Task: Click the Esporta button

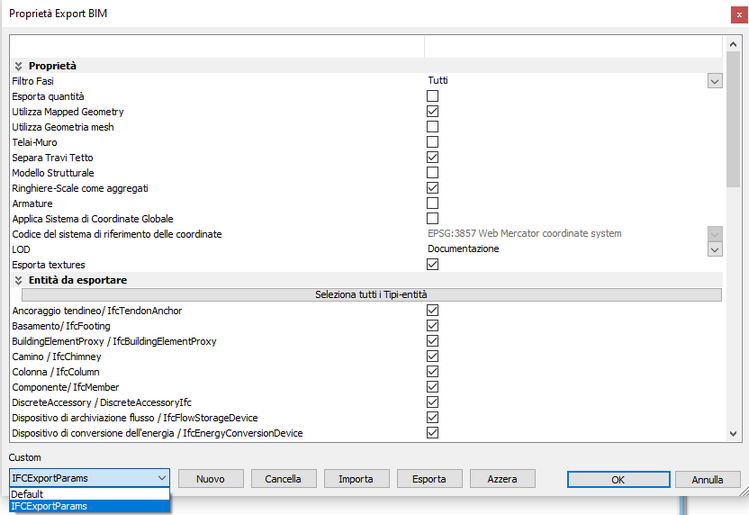Action: pyautogui.click(x=429, y=479)
